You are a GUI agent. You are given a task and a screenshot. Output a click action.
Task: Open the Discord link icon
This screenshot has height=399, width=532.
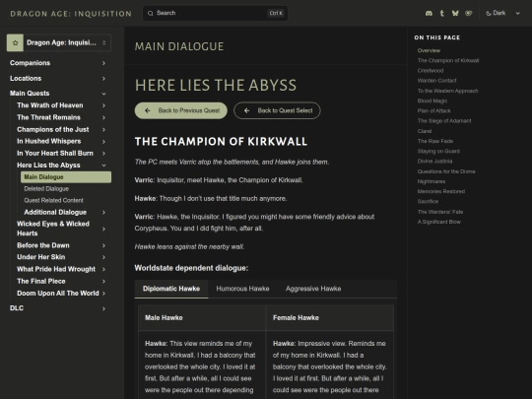[429, 13]
